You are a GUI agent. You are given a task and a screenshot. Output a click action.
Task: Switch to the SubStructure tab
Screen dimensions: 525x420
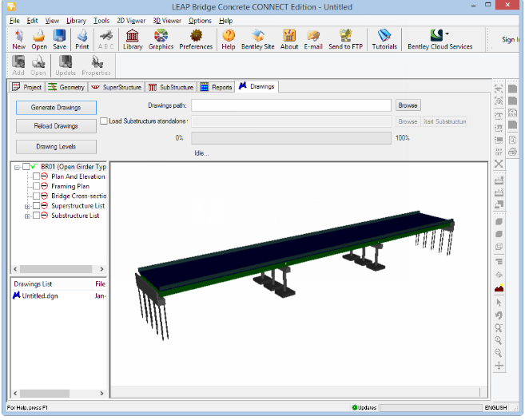[171, 87]
